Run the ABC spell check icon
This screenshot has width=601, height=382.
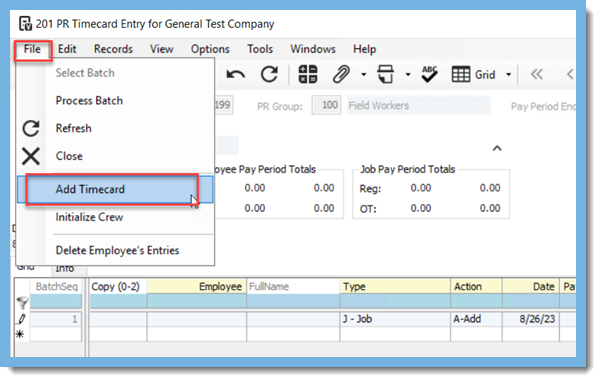(x=429, y=74)
